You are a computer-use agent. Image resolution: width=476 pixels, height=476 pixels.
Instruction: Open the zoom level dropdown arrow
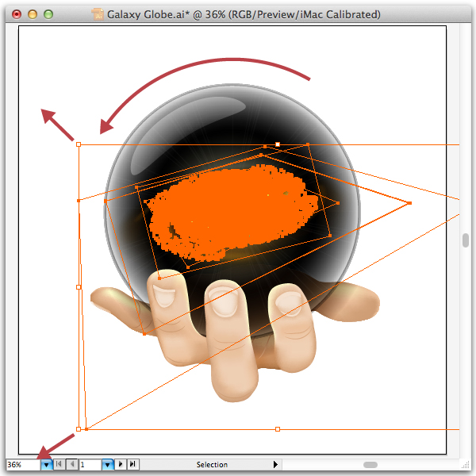pyautogui.click(x=47, y=464)
